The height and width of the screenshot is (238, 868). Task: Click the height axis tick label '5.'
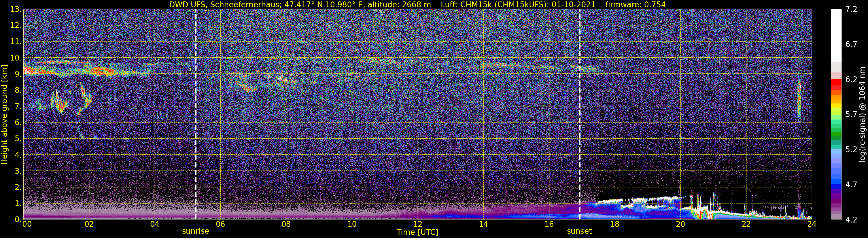18,139
